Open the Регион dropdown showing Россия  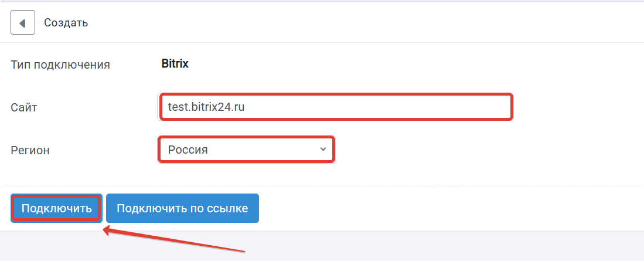[247, 150]
